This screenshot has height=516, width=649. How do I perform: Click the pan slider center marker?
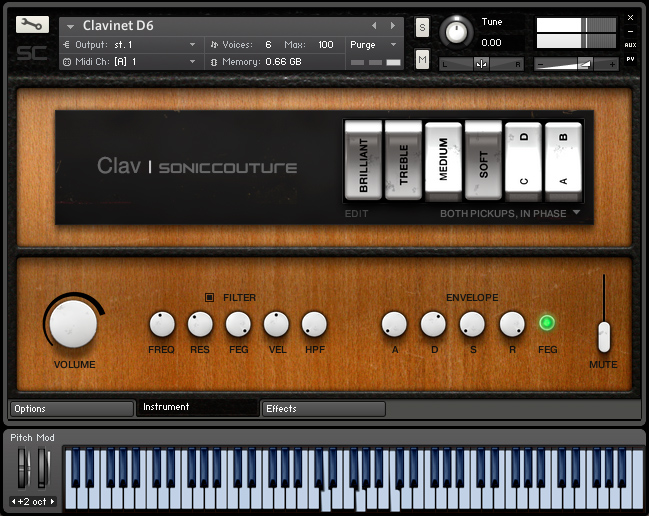pyautogui.click(x=481, y=64)
